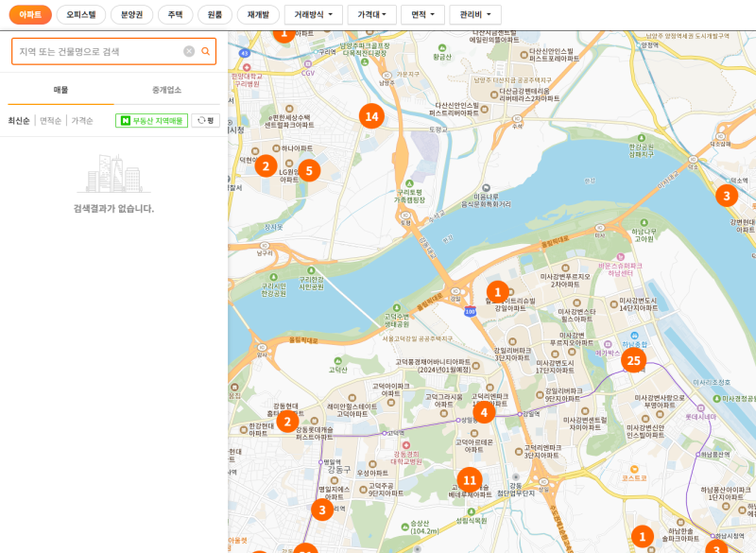The height and width of the screenshot is (553, 756).
Task: Click the cluster marker numbered 4
Action: [484, 412]
